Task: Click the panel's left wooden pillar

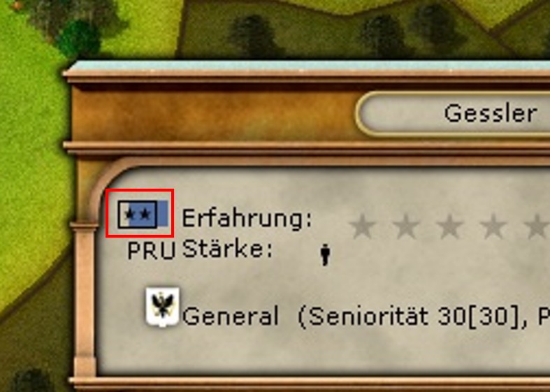Action: pyautogui.click(x=85, y=298)
